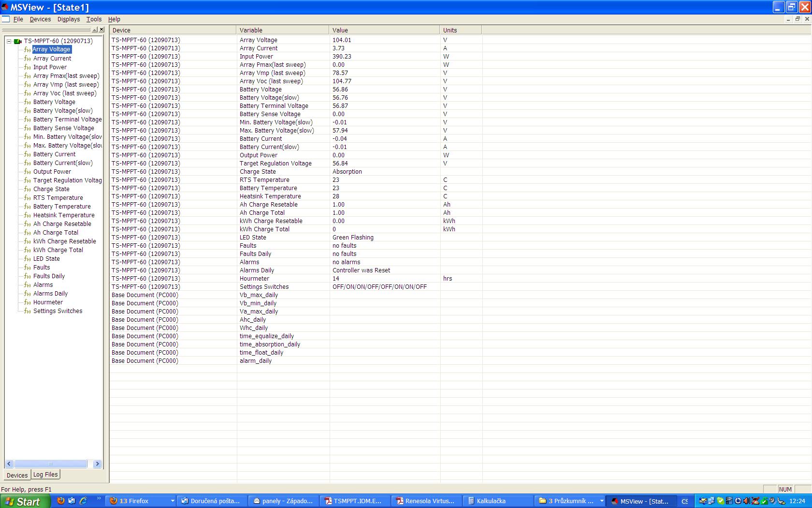Collapse the TS-MPPT-60 tree node
The width and height of the screenshot is (812, 508).
[x=9, y=41]
